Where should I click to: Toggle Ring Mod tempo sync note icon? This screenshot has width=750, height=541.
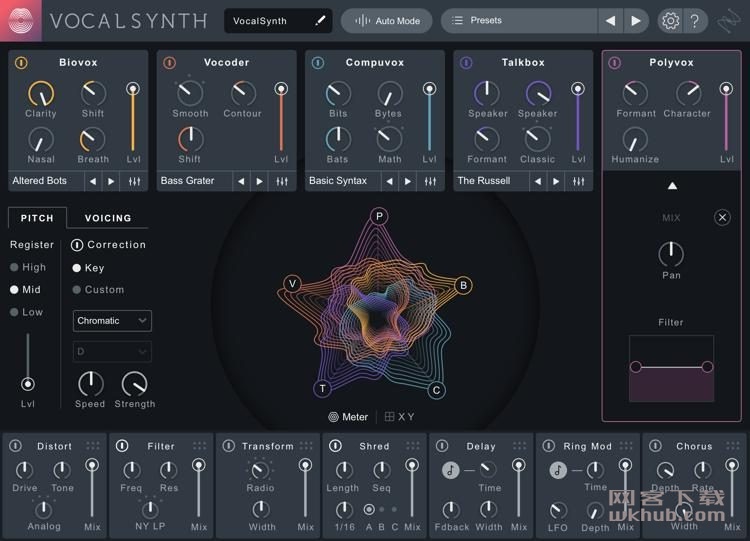pos(558,470)
